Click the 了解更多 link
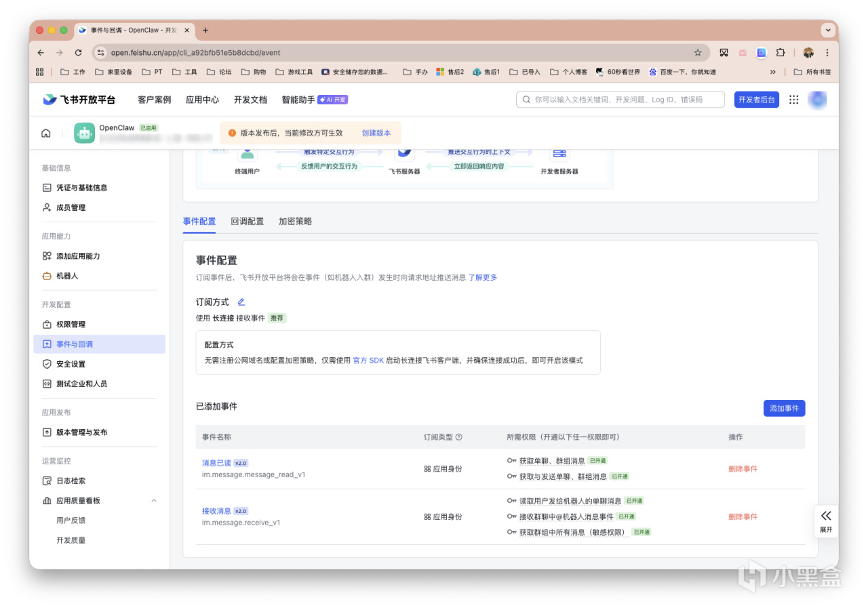 point(483,278)
